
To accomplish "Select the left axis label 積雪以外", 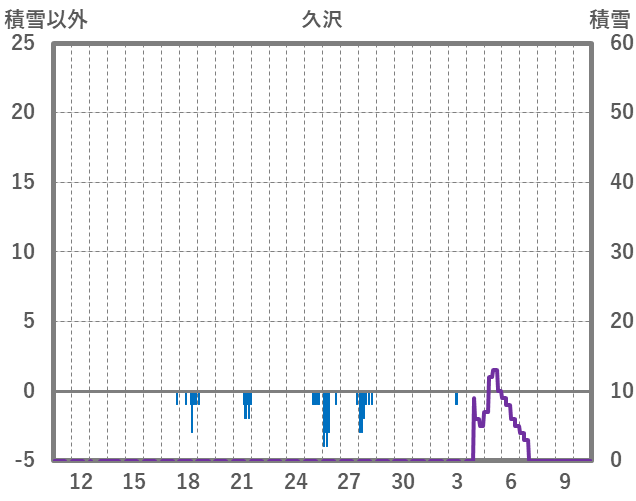I will pos(46,19).
